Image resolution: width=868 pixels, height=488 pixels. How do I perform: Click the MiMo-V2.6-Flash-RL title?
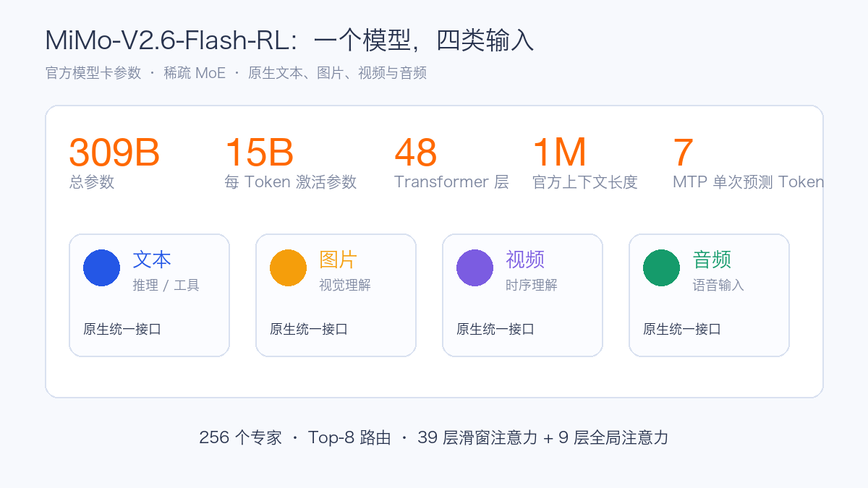pos(289,40)
